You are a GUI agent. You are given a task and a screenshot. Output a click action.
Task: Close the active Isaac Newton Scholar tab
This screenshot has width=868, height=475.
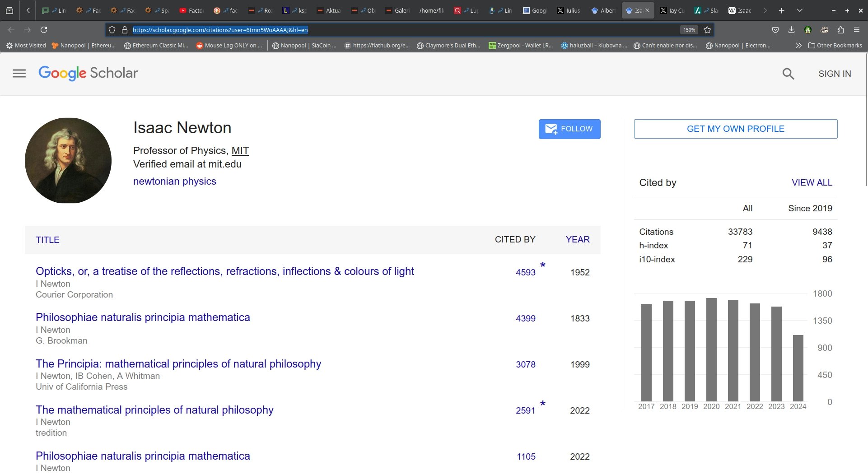(647, 10)
